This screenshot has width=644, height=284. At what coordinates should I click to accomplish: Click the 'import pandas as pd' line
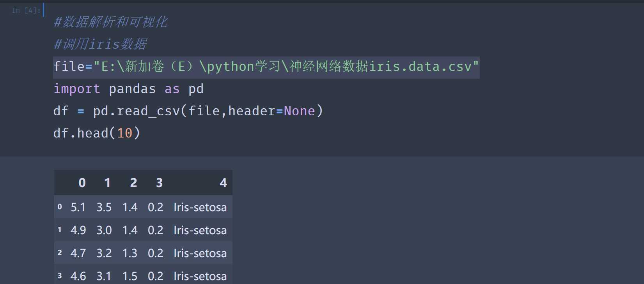pos(128,89)
